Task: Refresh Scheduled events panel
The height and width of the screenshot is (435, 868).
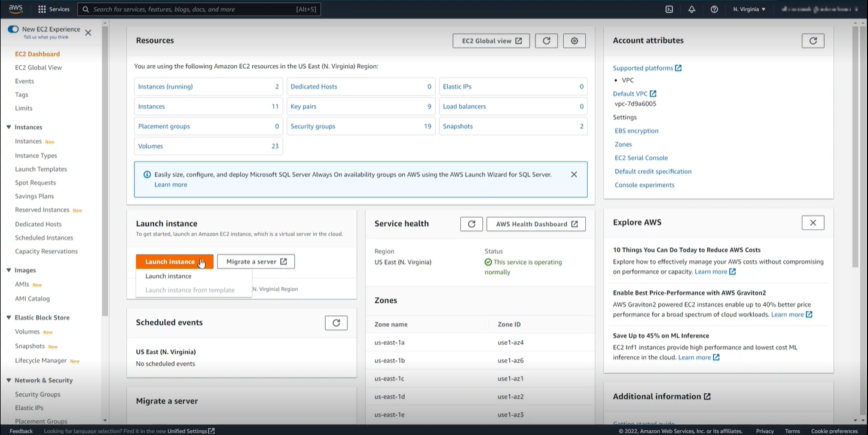Action: point(336,323)
